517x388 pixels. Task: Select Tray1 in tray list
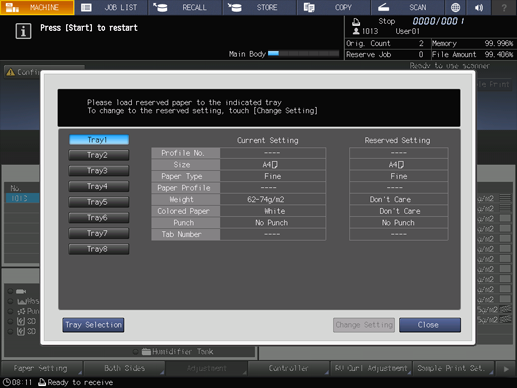point(99,140)
